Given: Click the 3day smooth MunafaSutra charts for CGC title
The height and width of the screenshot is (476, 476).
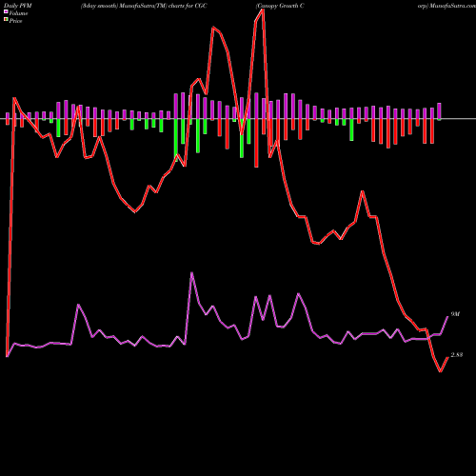Looking at the screenshot, I should click(144, 6).
